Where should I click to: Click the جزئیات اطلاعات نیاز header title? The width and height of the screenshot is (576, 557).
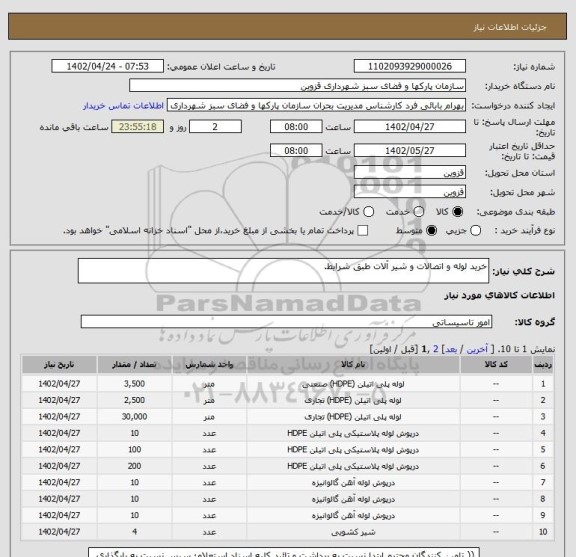tap(510, 27)
